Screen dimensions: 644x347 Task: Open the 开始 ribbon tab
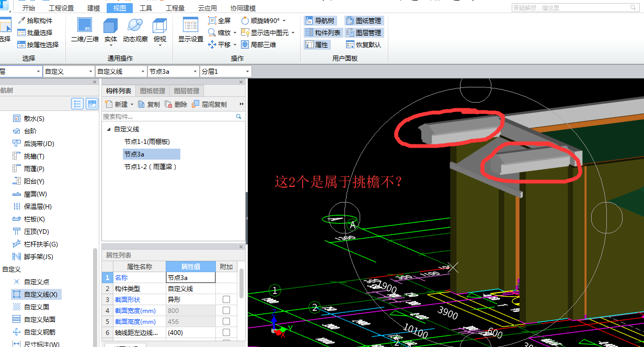tap(29, 8)
